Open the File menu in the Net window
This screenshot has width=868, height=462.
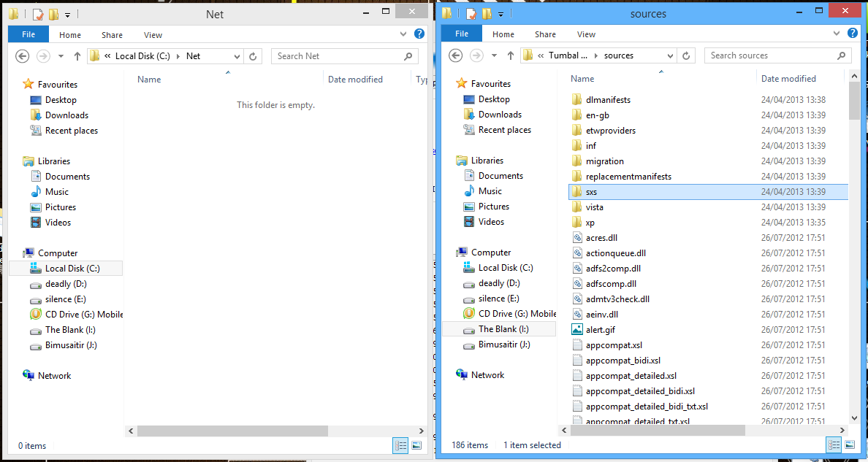coord(28,34)
